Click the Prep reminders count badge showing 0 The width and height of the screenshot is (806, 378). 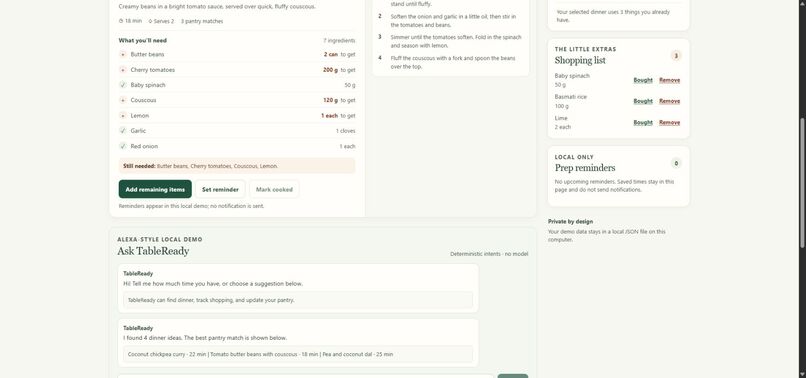[676, 164]
